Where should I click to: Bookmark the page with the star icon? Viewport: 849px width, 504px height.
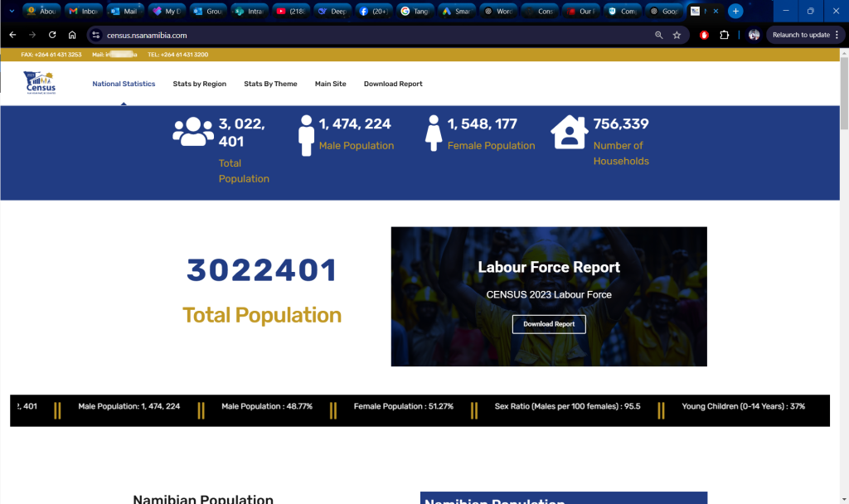coord(677,36)
